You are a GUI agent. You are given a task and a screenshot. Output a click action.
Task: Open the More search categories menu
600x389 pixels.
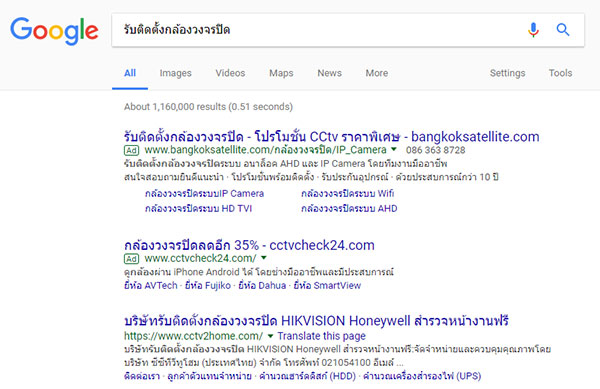coord(377,73)
